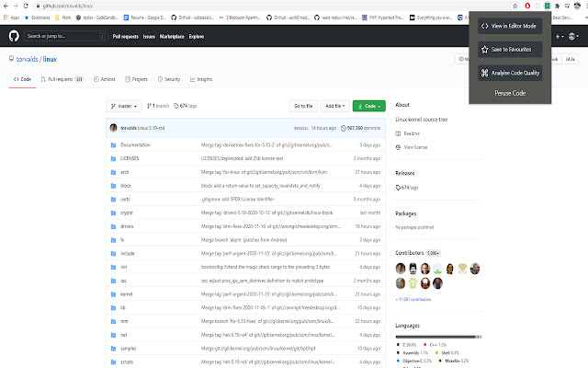The image size is (588, 368).
Task: View 674 tags link beside branch selector
Action: 186,106
